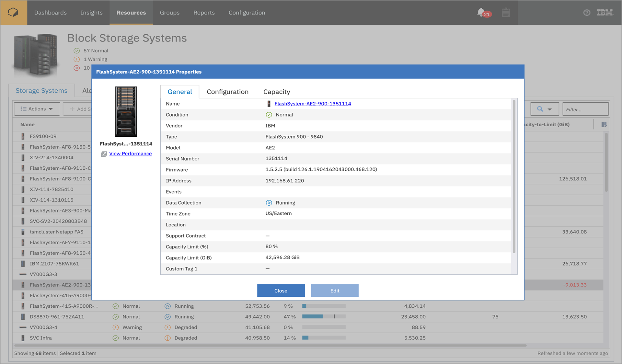622x364 pixels.
Task: Open the FlashSystem-AE2-900-1351114 name link
Action: click(x=313, y=104)
